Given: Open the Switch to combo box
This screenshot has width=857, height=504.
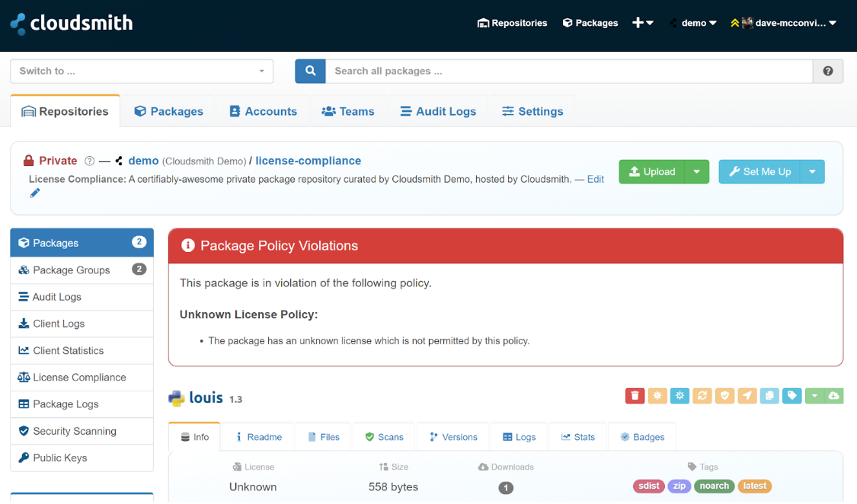Looking at the screenshot, I should (142, 71).
